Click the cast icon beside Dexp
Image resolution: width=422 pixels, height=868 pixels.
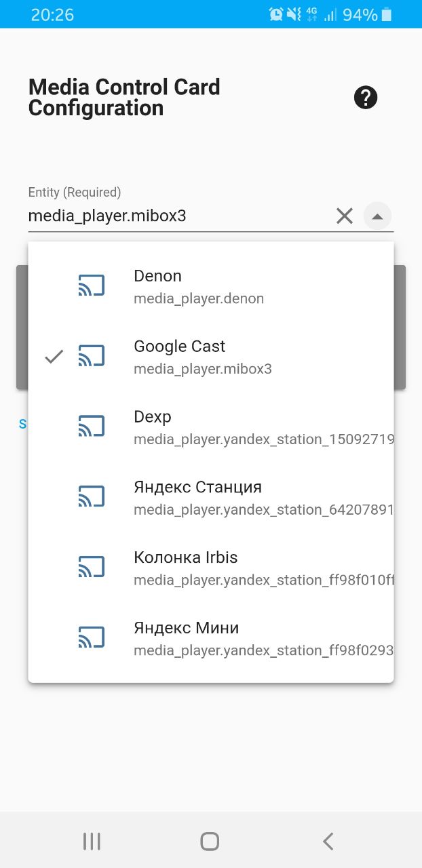point(92,427)
